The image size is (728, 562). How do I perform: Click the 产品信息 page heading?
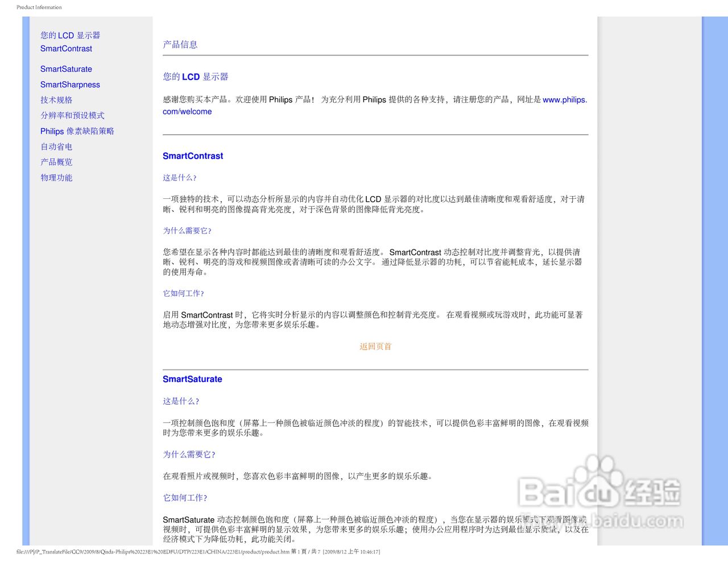tap(180, 44)
